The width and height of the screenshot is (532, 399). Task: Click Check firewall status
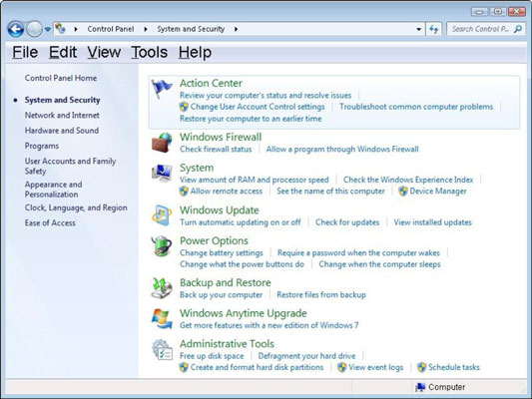[216, 150]
